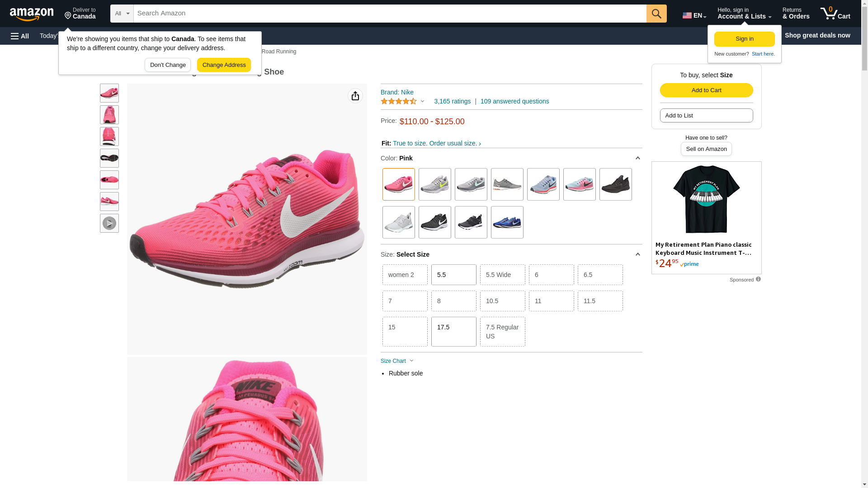The image size is (868, 488).
Task: Click the Amazon logo
Action: click(x=32, y=14)
